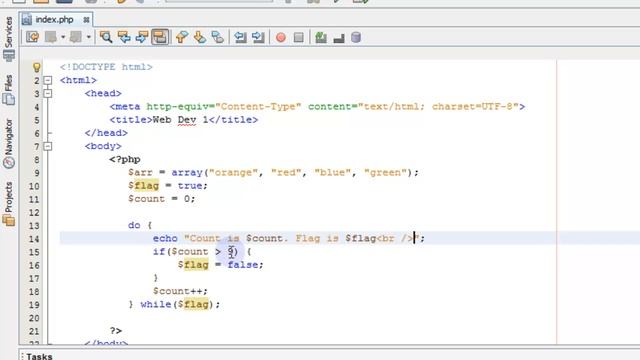
Task: Click $flag = false on line 16
Action: [220, 265]
